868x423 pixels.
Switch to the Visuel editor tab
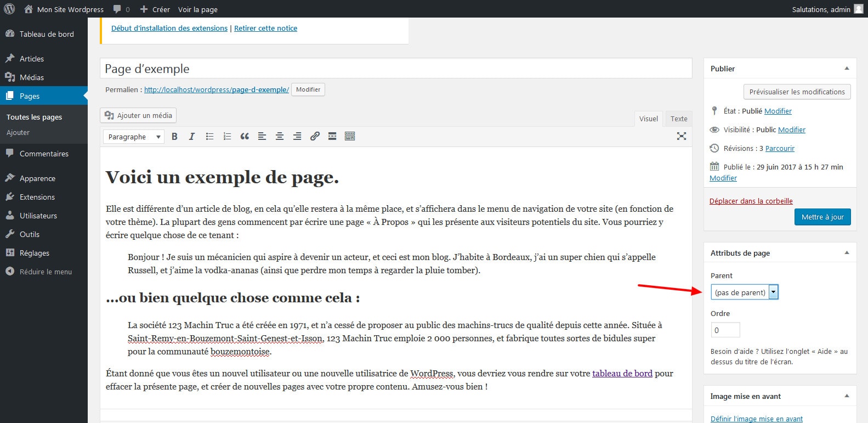649,119
